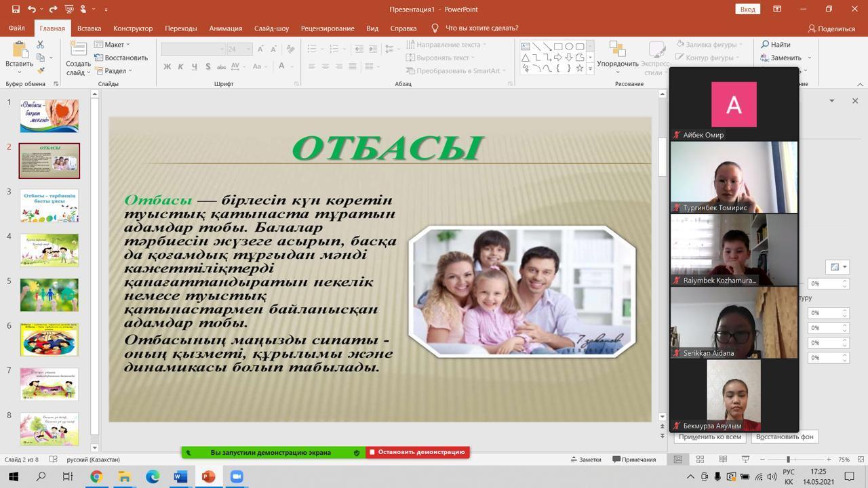
Task: Open Zoom app in taskbar
Action: [x=236, y=476]
